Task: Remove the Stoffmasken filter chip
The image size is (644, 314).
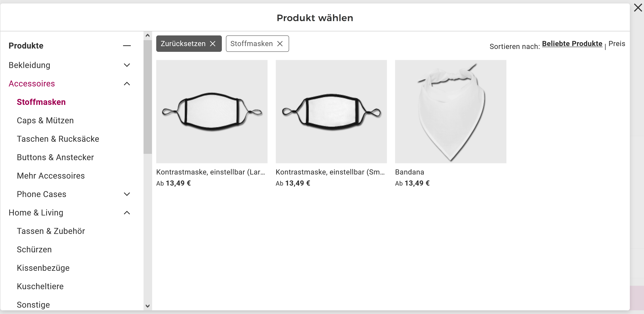Action: [280, 44]
